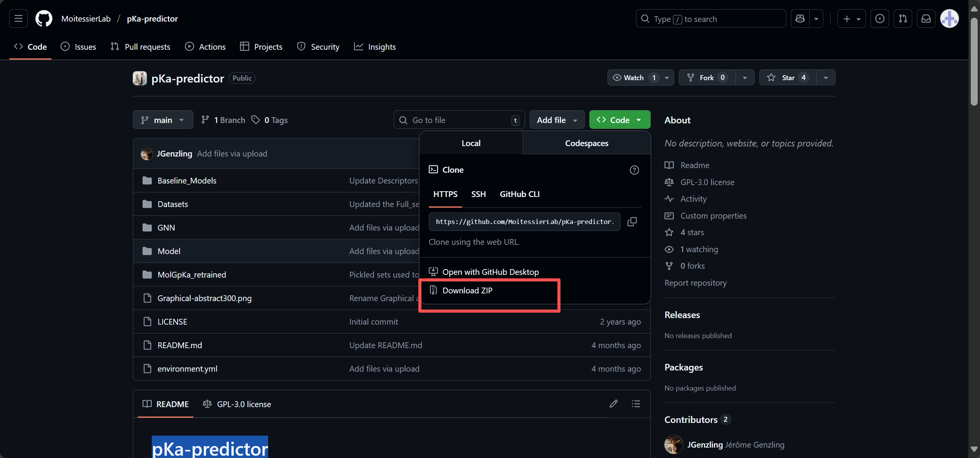Toggle the green Code dropdown button
Viewport: 980px width, 458px height.
[x=620, y=120]
